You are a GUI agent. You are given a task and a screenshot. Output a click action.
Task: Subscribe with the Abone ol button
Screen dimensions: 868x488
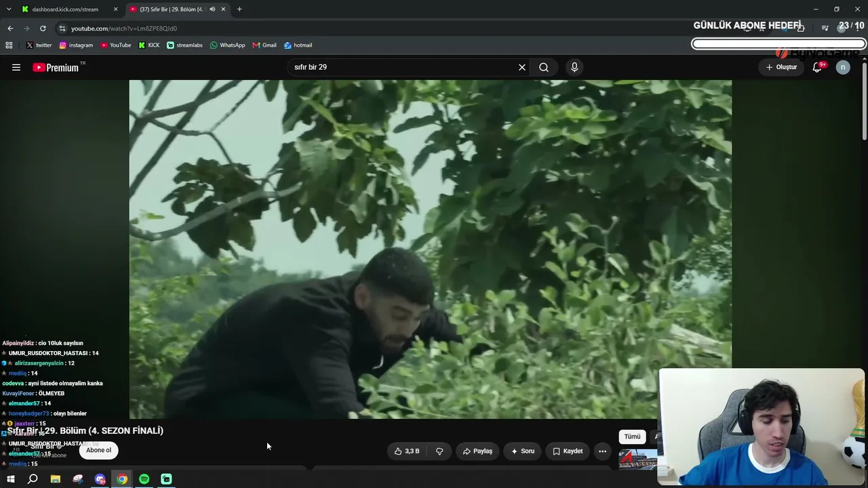pyautogui.click(x=98, y=450)
